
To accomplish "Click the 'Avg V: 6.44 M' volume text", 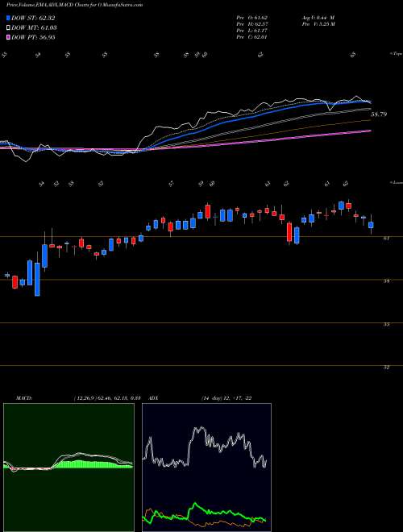I will pos(318,18).
